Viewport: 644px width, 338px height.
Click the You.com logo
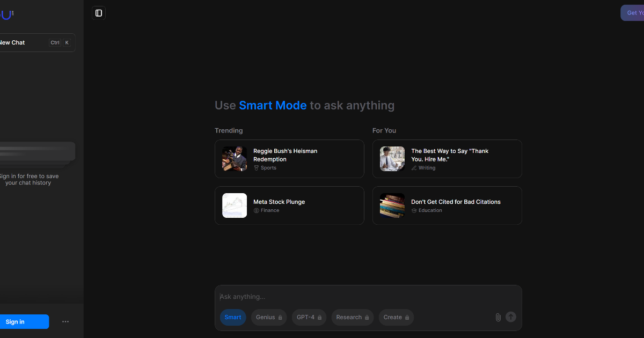click(x=6, y=14)
